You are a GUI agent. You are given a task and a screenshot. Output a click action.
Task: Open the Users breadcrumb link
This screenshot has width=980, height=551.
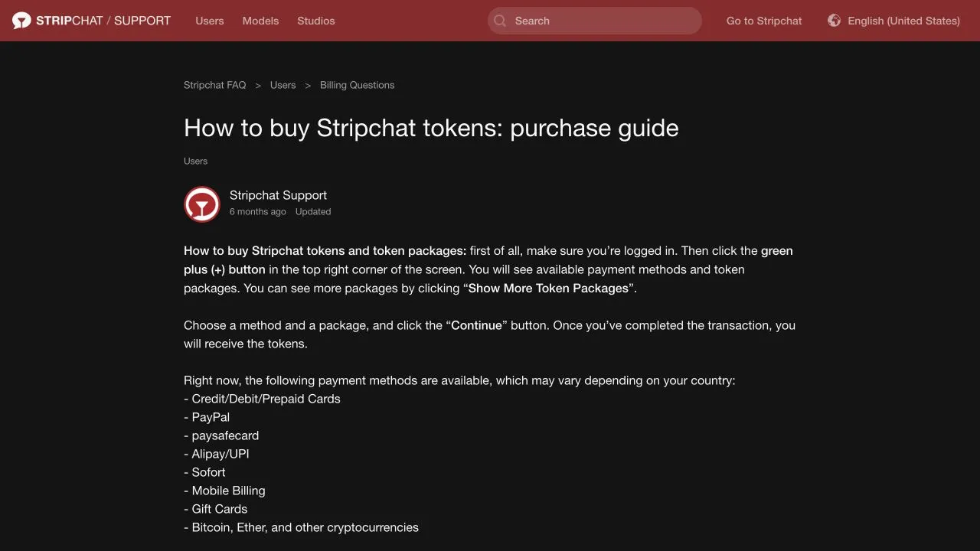tap(283, 85)
